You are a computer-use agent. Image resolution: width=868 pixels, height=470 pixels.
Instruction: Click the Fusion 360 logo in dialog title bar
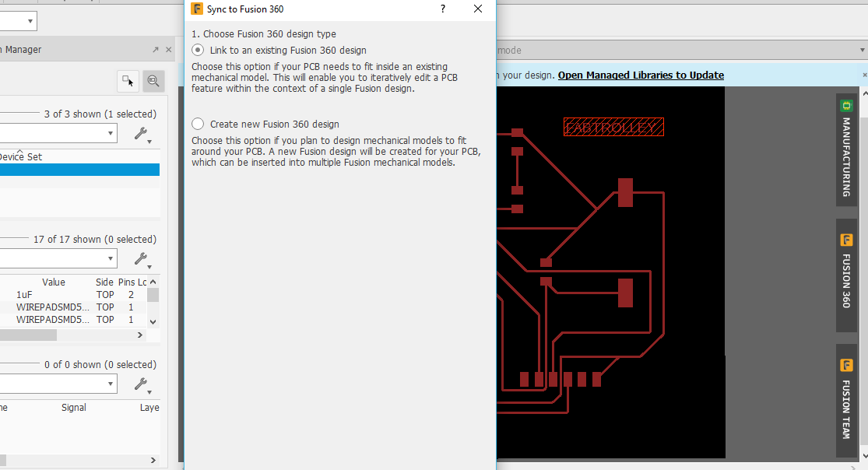click(196, 9)
